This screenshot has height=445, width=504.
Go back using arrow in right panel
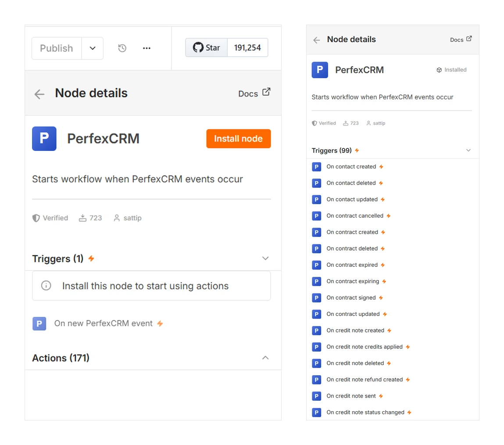(317, 40)
